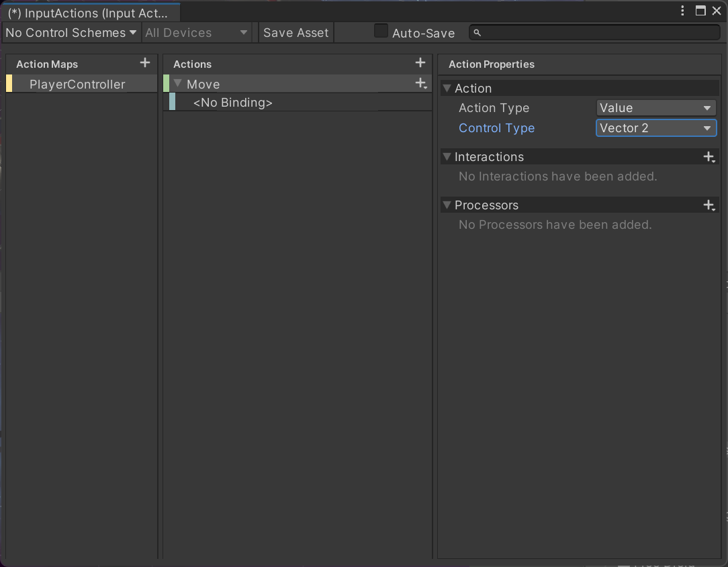Image resolution: width=728 pixels, height=567 pixels.
Task: Click the Actions column header
Action: tap(192, 64)
